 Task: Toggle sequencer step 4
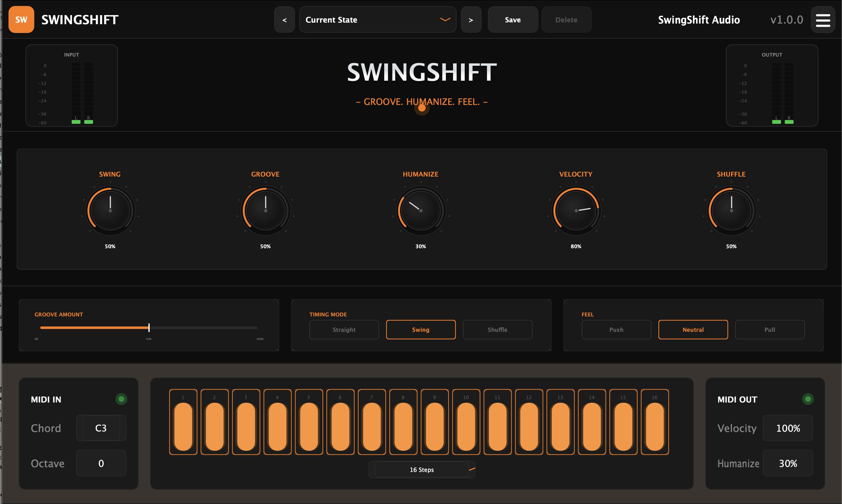[x=278, y=422]
